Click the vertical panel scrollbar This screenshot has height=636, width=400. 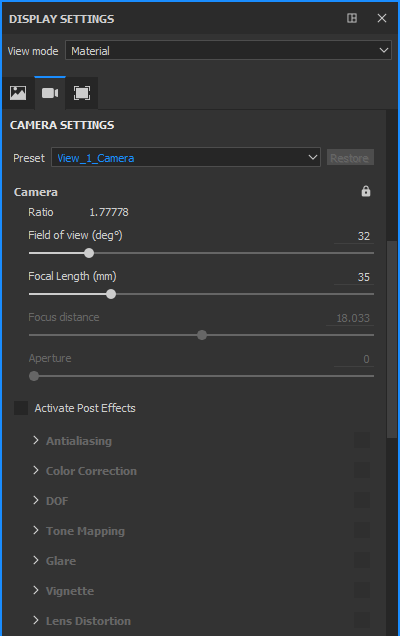[392, 339]
